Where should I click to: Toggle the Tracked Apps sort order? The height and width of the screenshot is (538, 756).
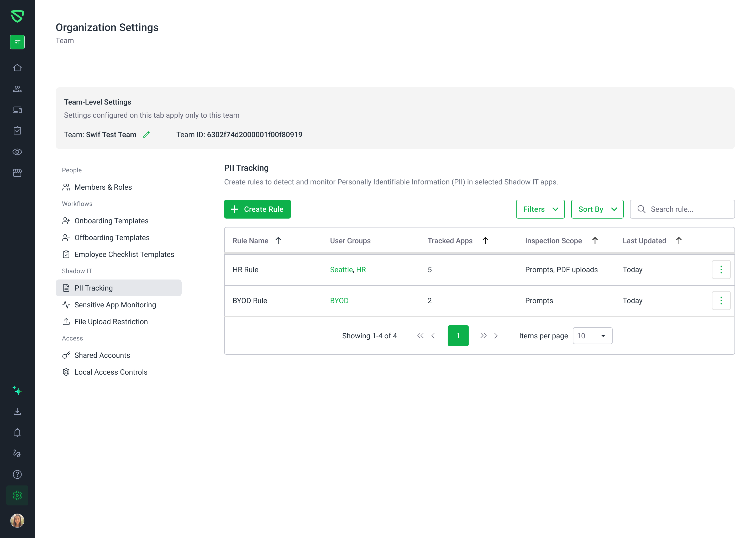(x=485, y=241)
